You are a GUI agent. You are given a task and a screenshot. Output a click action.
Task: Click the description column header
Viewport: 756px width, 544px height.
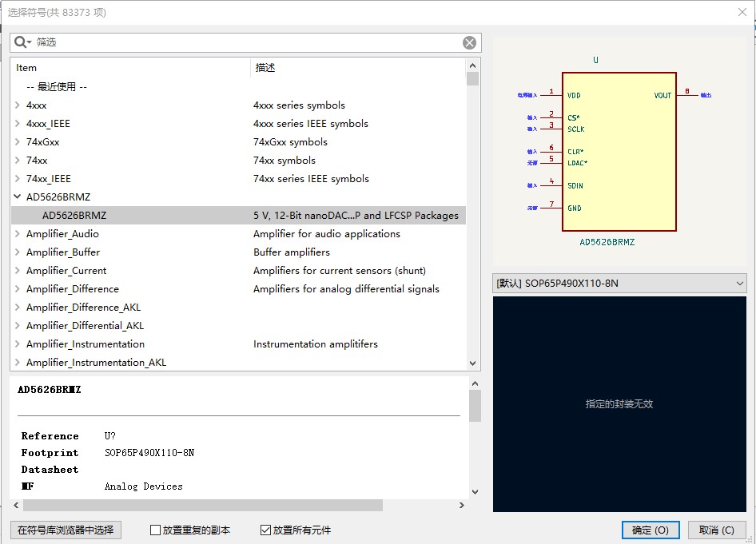pyautogui.click(x=358, y=68)
